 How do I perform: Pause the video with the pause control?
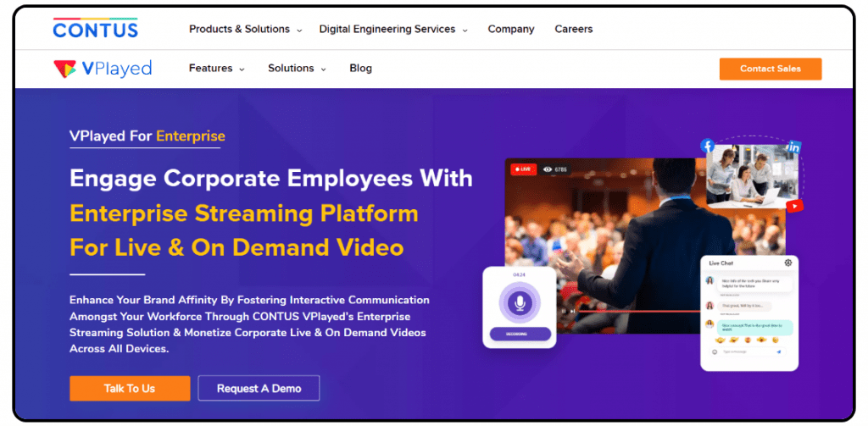[564, 311]
